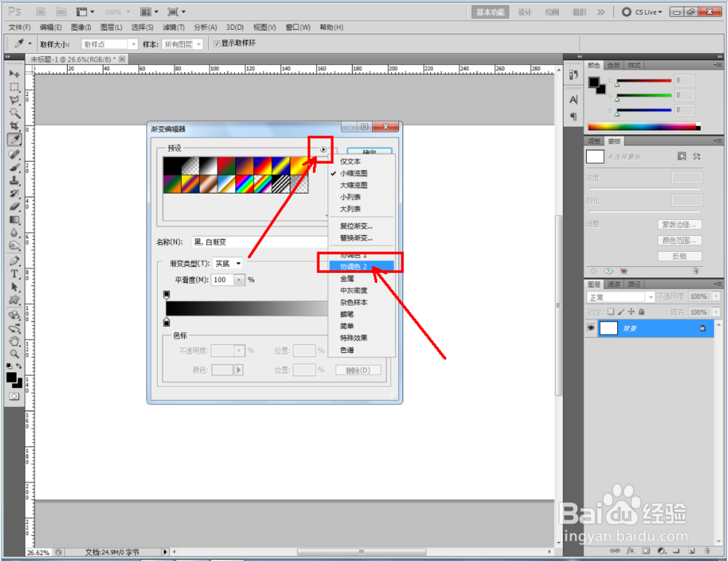Toggle lock image pixels brush icon
728x561 pixels.
pyautogui.click(x=621, y=312)
